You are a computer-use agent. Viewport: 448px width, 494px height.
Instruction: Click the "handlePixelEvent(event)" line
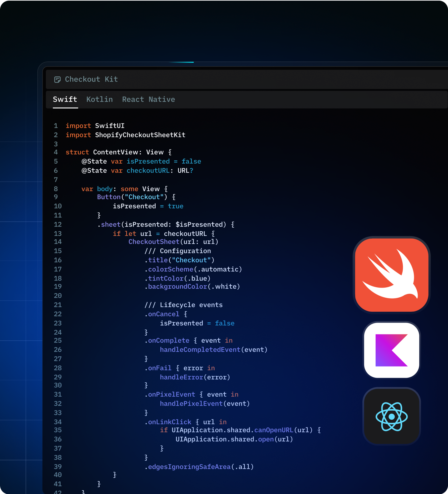(205, 404)
